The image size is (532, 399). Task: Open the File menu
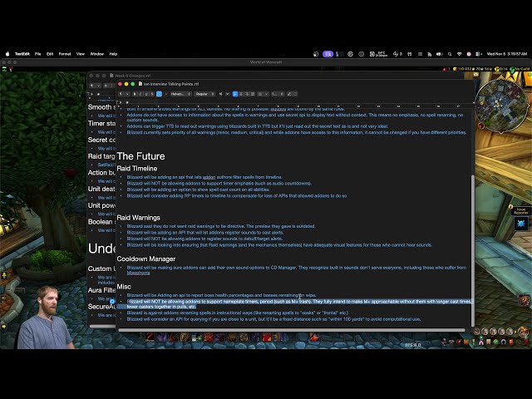37,54
